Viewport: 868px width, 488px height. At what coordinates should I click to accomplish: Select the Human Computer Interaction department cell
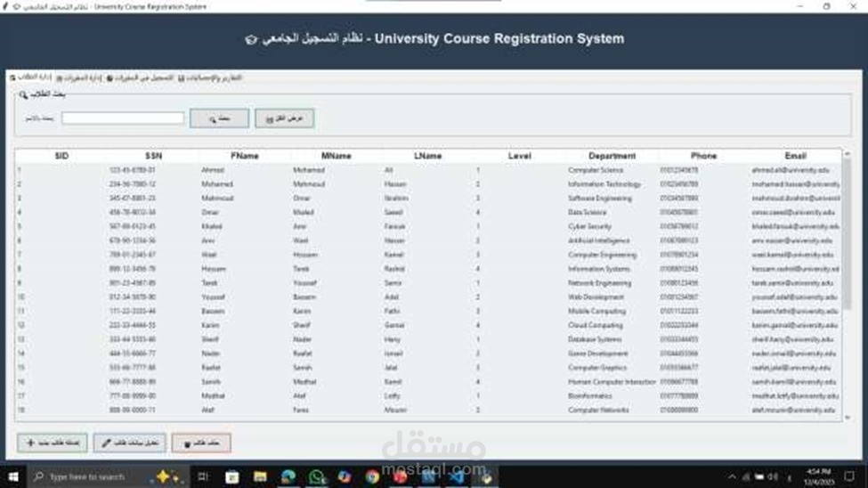point(612,382)
